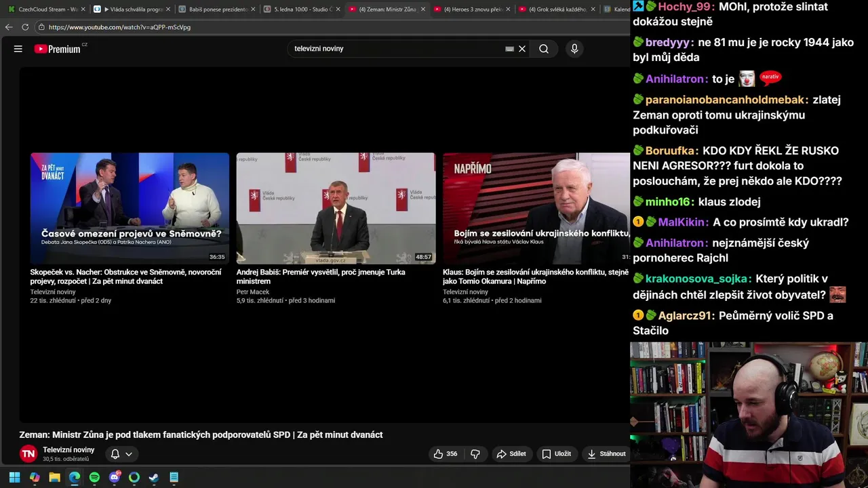This screenshot has height=488, width=868.
Task: Open File Explorer from taskbar
Action: [54, 477]
